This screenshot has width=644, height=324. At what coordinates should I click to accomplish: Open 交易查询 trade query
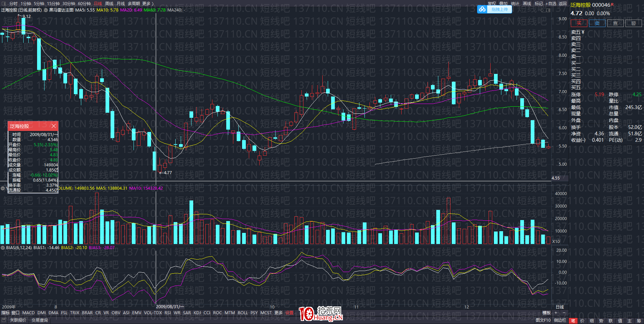point(40,320)
